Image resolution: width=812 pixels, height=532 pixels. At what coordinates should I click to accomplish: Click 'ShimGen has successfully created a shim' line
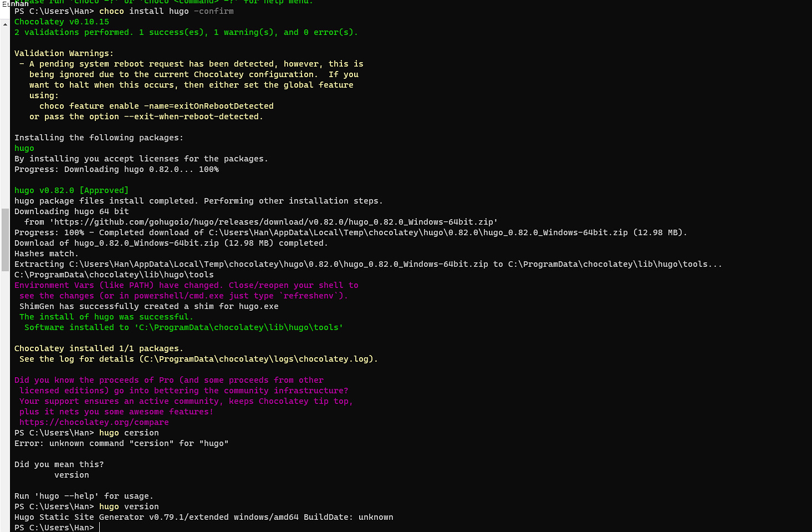point(149,306)
